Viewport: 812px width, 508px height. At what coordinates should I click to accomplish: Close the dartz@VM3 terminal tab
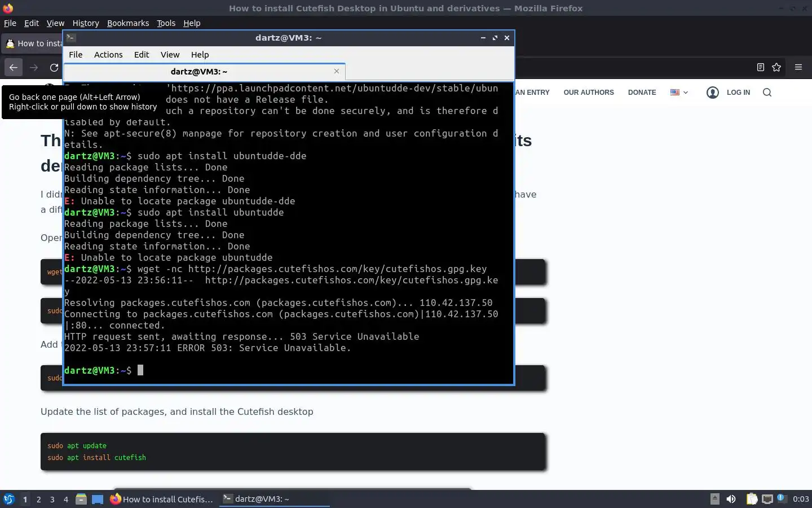pos(337,71)
